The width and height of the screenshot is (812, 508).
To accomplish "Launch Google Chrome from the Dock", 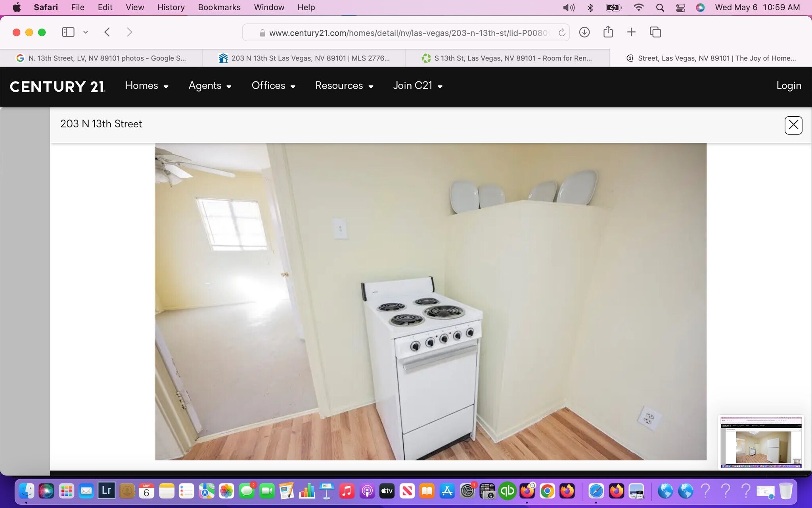I will pyautogui.click(x=547, y=491).
